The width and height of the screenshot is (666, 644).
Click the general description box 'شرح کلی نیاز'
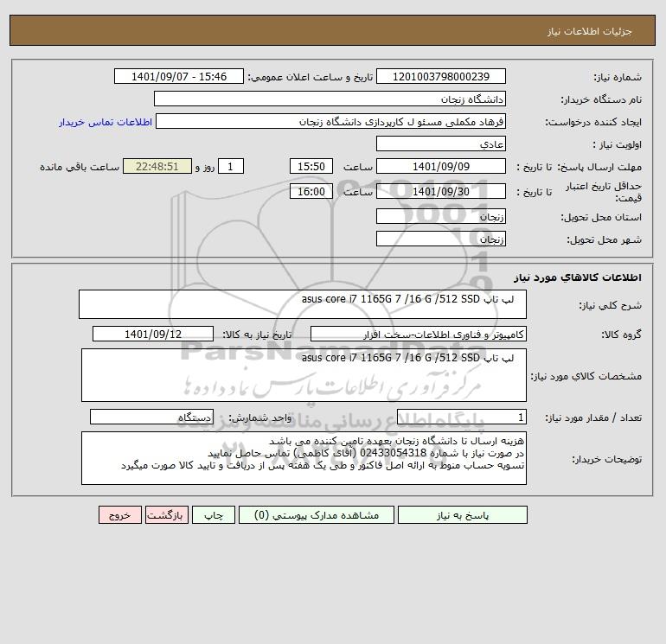[x=303, y=304]
